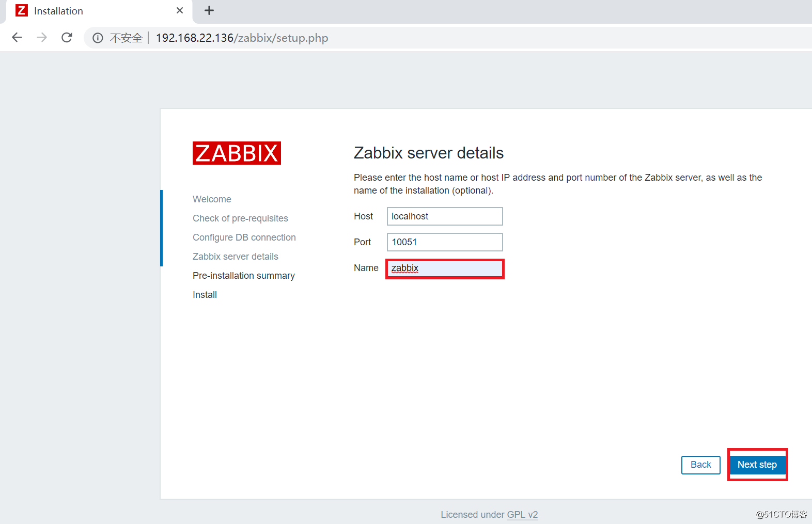Viewport: 812px width, 524px height.
Task: Click the Next step button
Action: coord(757,465)
